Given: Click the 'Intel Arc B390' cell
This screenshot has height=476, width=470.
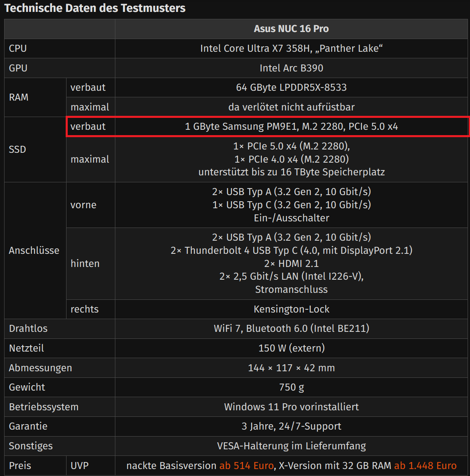Looking at the screenshot, I should (x=291, y=68).
